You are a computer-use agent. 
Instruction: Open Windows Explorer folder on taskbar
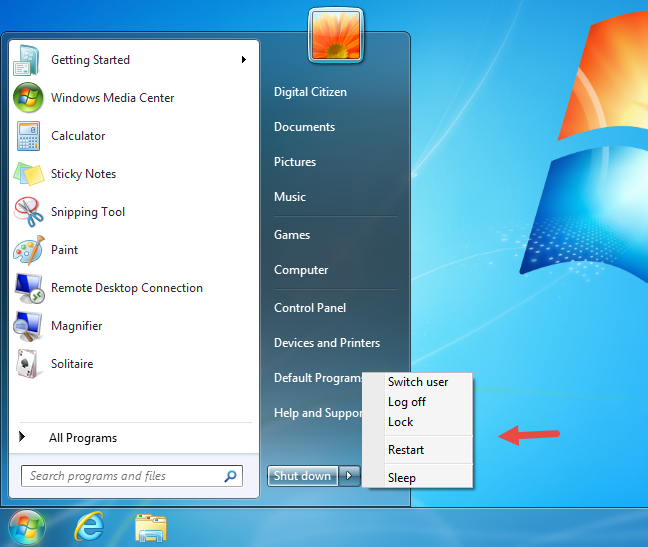(x=151, y=528)
